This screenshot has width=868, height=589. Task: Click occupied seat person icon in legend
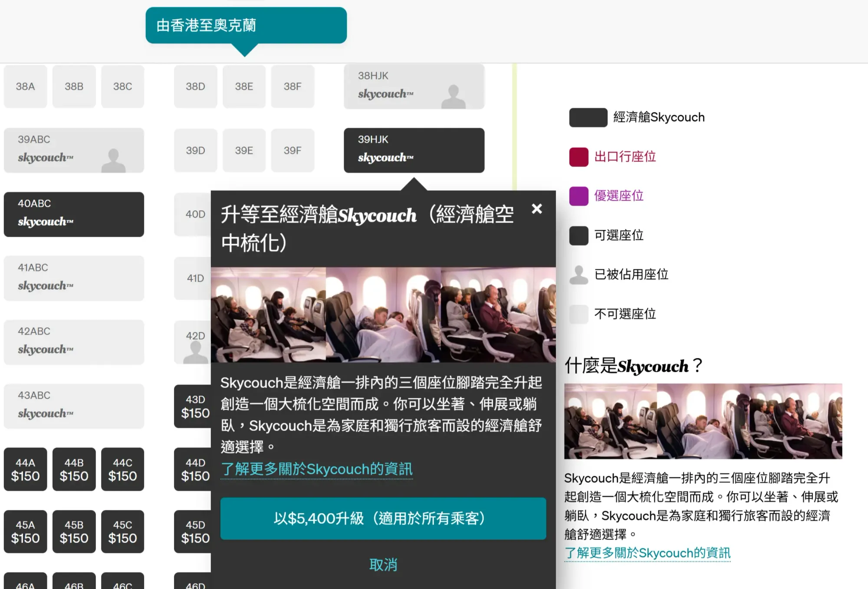coord(579,275)
